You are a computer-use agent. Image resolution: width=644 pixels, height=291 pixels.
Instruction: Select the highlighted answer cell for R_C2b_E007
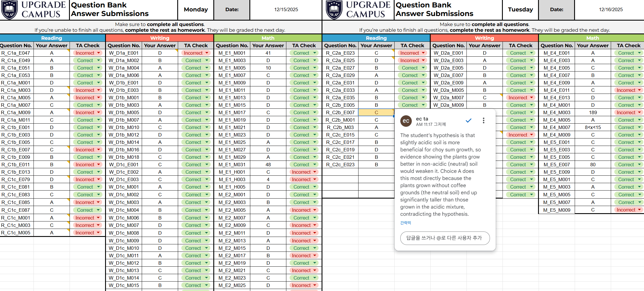pos(376,112)
